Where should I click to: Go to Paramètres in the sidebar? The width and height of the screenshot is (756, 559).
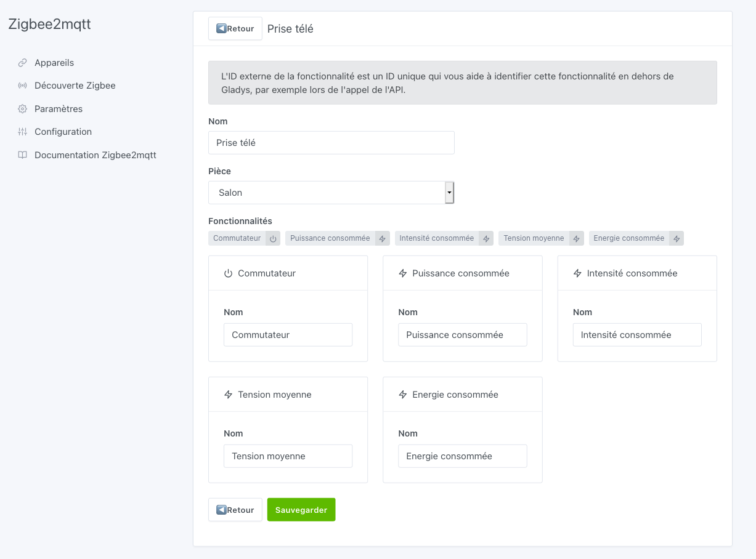[58, 108]
